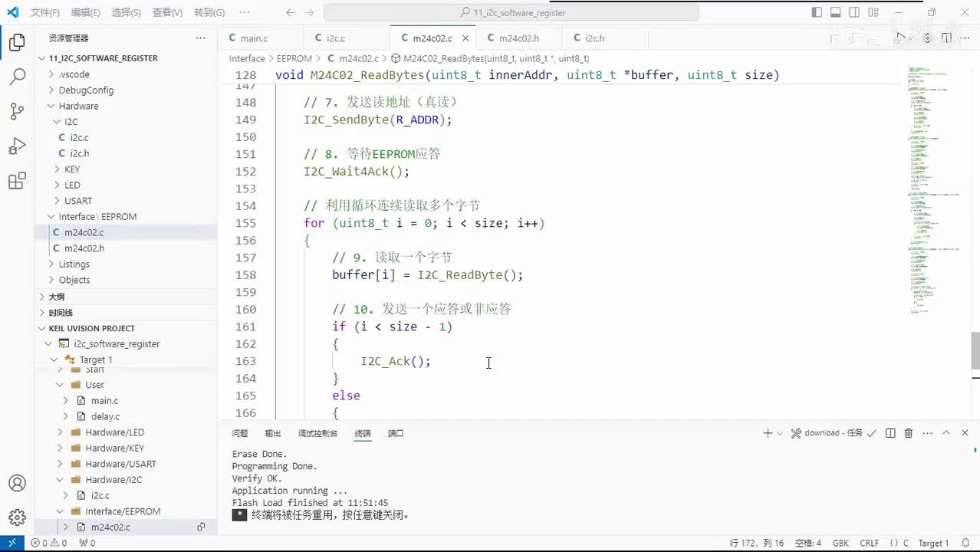Viewport: 980px width, 552px height.
Task: Open the Accounts menu icon
Action: 17,483
